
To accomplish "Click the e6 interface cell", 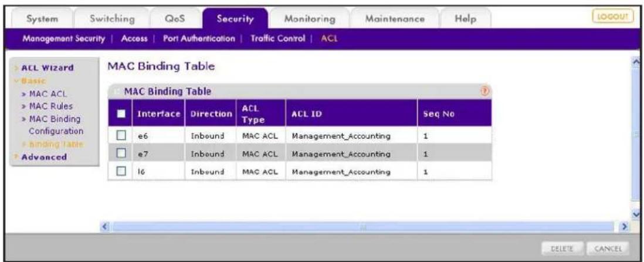I will (160, 136).
